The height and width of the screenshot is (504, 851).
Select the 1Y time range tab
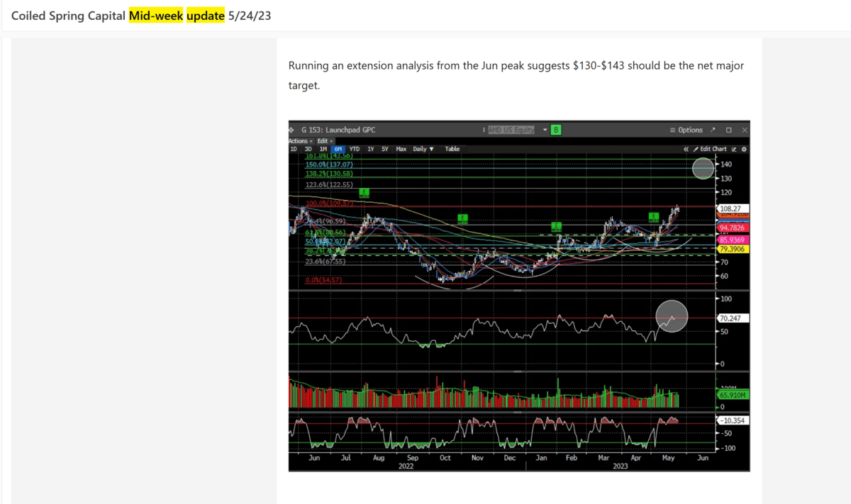370,149
